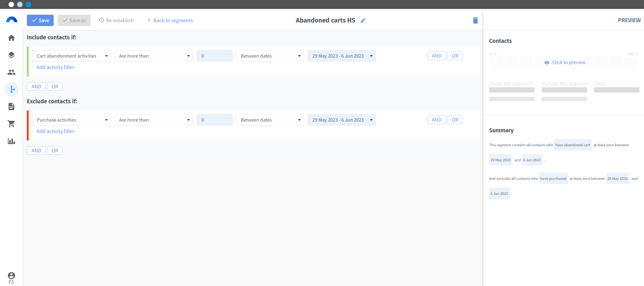Click the shopping cart sidebar icon
This screenshot has height=286, width=644.
[11, 124]
